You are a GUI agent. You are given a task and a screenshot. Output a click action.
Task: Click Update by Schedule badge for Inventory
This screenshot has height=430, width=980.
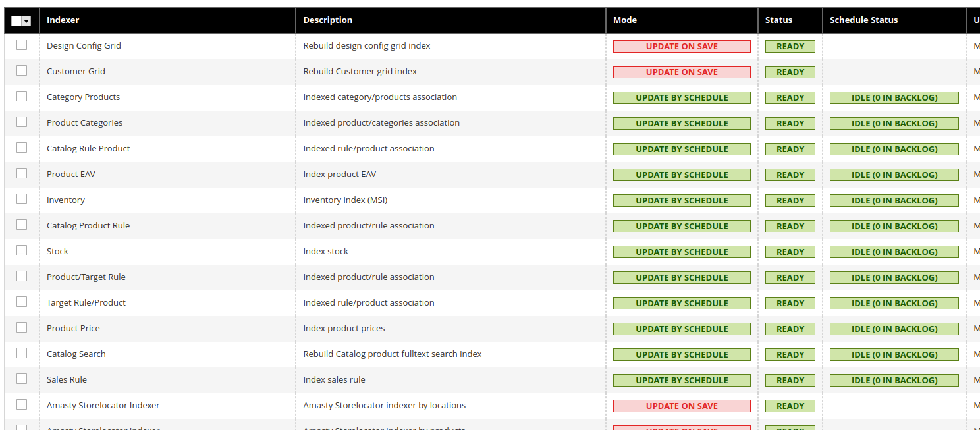tap(682, 201)
